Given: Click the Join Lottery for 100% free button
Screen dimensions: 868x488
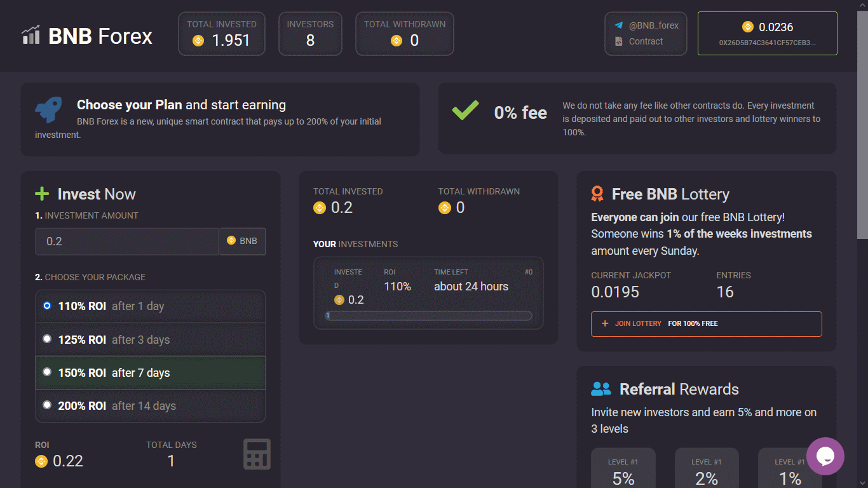Looking at the screenshot, I should [707, 323].
